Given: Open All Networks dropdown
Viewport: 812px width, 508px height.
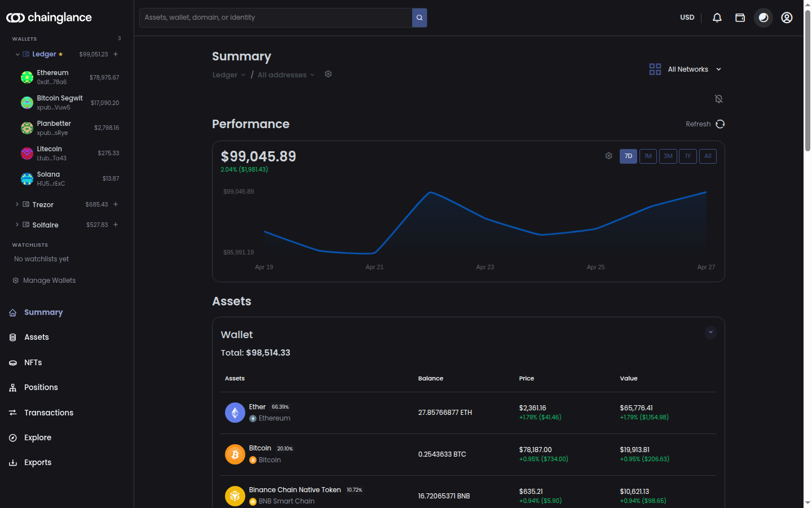Looking at the screenshot, I should coord(694,69).
